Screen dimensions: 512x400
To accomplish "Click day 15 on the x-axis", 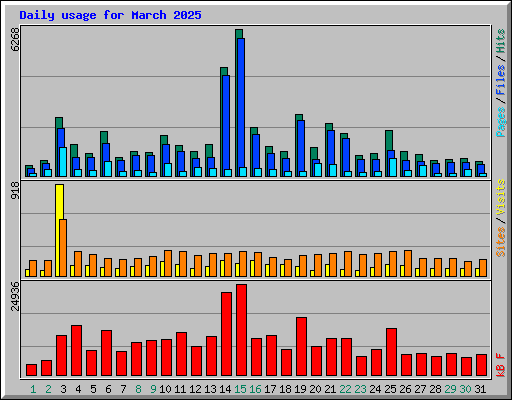I will coord(240,389).
